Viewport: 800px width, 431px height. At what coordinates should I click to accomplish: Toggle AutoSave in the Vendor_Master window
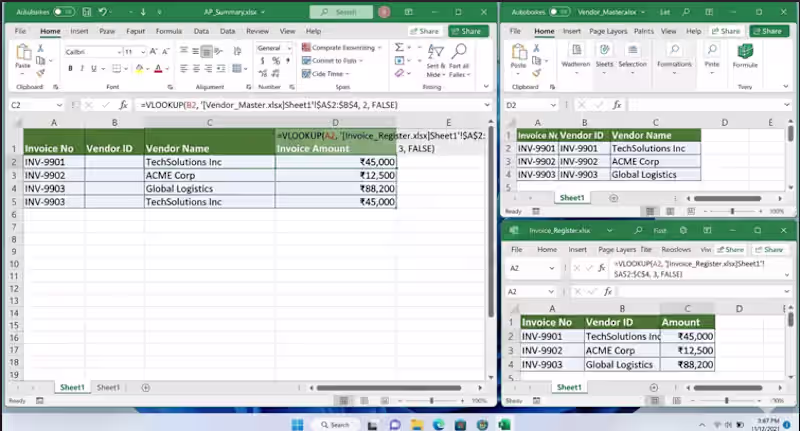[x=560, y=12]
